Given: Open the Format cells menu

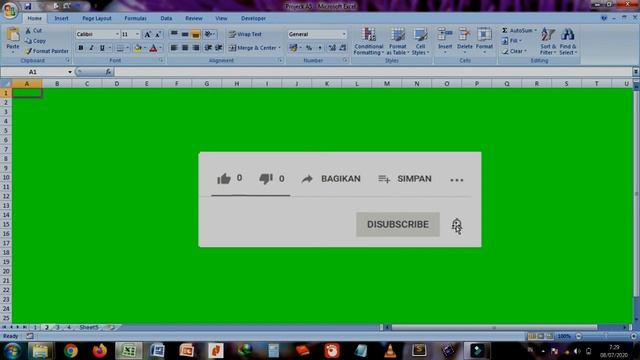Looking at the screenshot, I should click(484, 40).
